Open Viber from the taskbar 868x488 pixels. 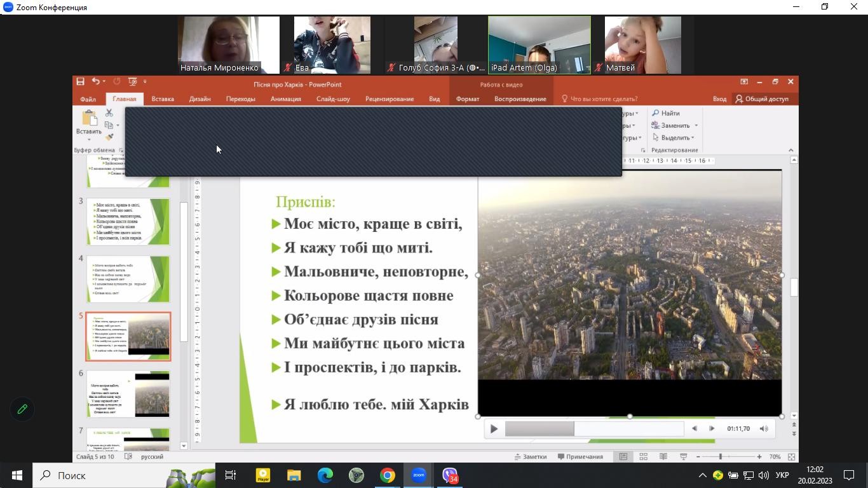(450, 475)
